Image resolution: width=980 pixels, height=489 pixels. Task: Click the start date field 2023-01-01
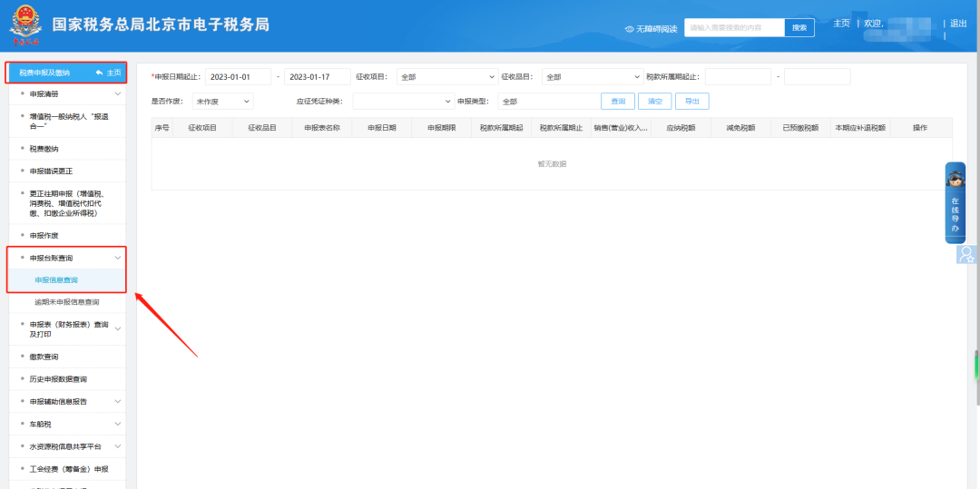(240, 77)
